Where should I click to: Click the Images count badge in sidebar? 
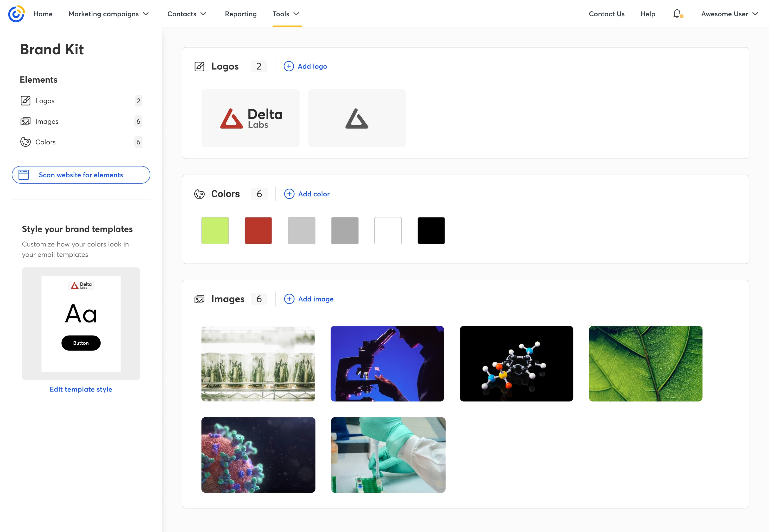click(x=139, y=121)
